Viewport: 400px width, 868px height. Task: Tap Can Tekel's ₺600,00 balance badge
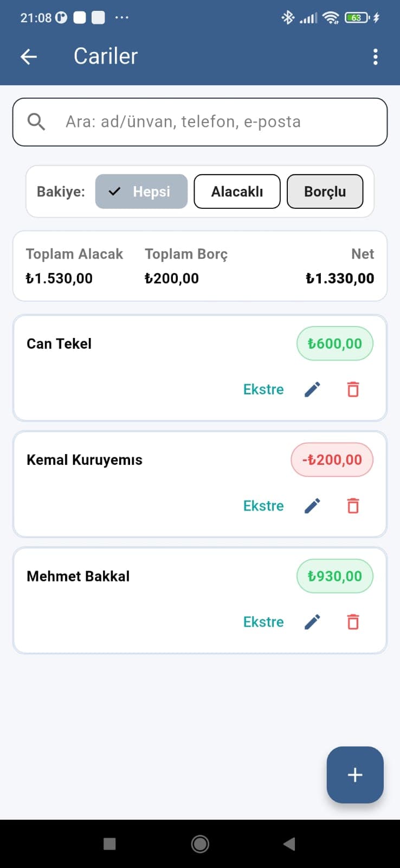[x=334, y=343]
